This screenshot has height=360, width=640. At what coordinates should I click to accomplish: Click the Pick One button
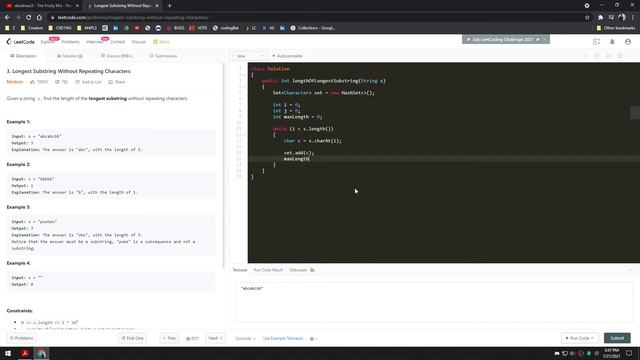[132, 338]
